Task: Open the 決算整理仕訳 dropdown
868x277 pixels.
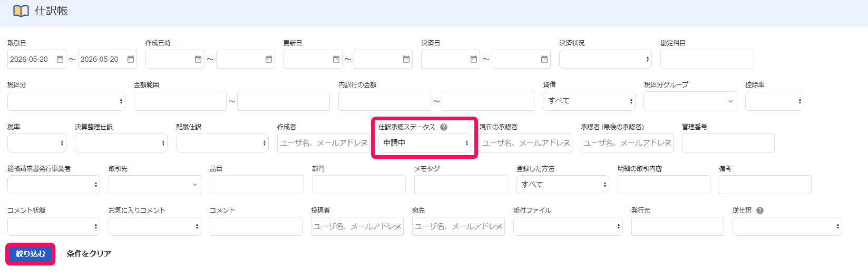Action: (x=121, y=143)
